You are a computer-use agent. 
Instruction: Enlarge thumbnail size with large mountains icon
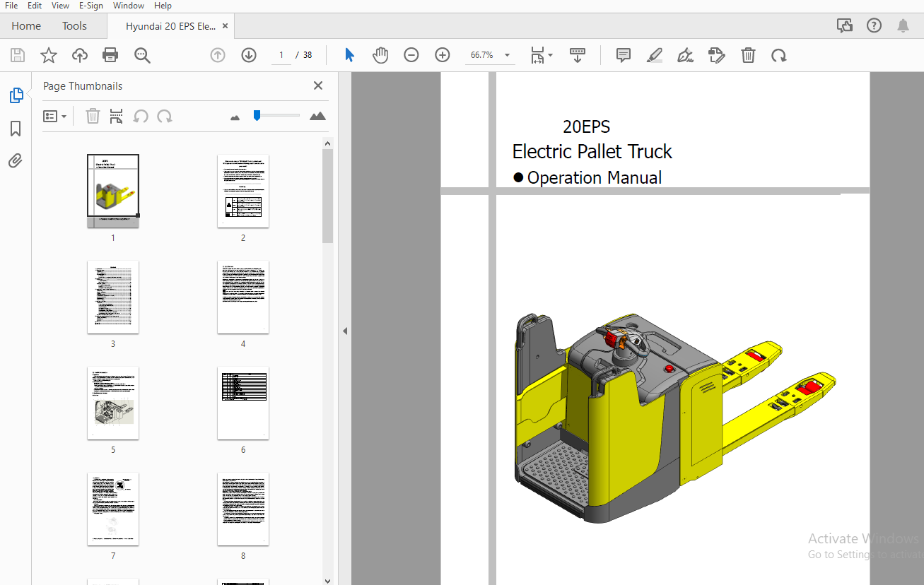(x=318, y=116)
